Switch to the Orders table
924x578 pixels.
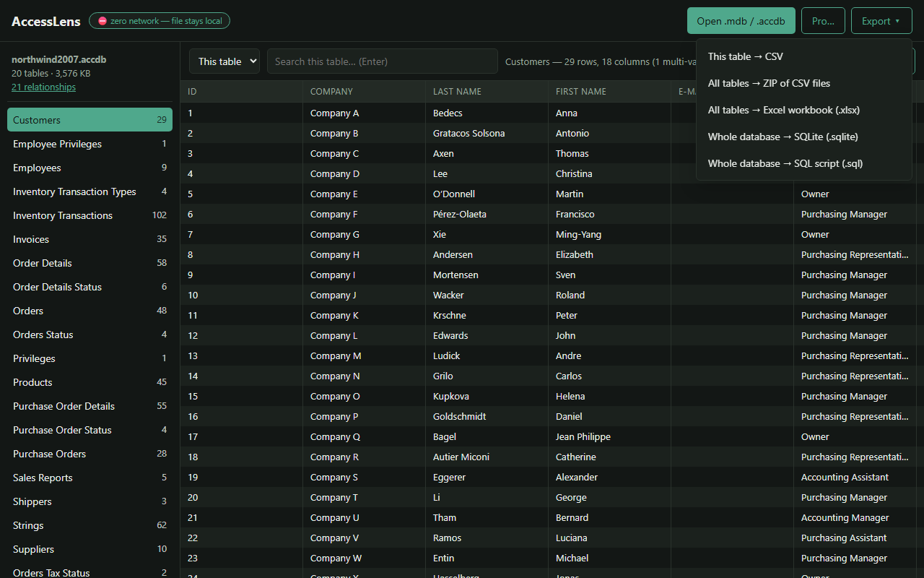point(90,311)
